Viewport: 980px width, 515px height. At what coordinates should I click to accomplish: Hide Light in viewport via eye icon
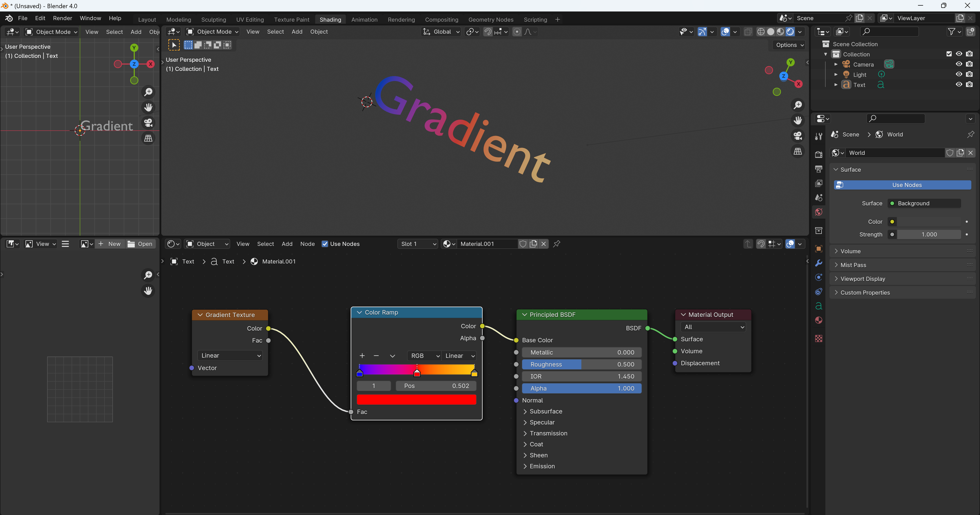coord(959,74)
